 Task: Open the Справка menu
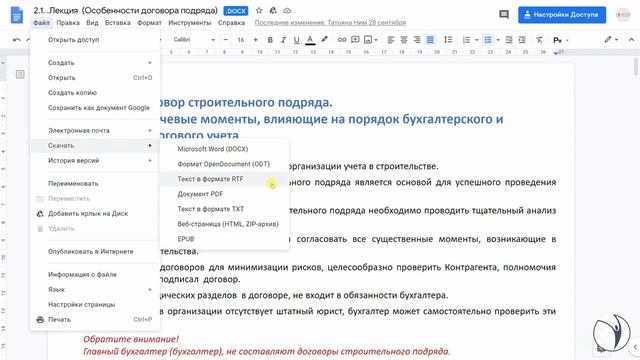point(231,23)
